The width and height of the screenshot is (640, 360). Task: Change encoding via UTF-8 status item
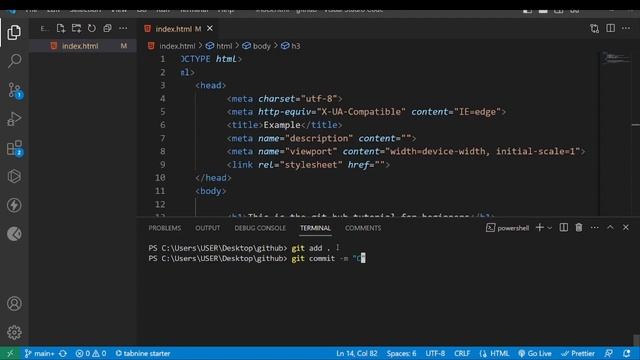[435, 353]
